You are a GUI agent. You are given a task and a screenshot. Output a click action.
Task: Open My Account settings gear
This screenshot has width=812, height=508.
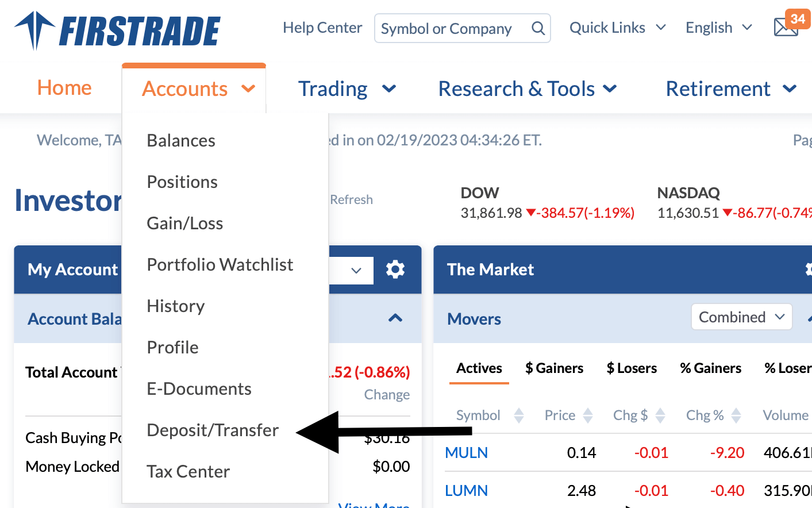coord(395,269)
